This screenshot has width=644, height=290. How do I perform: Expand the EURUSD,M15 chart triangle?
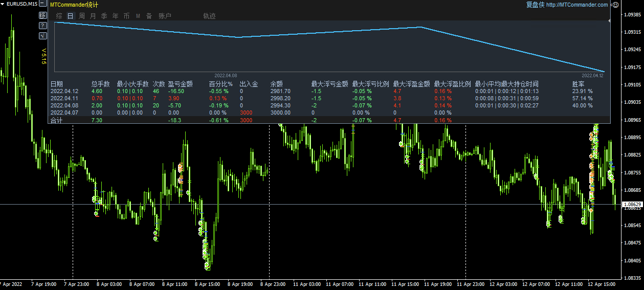(x=3, y=4)
